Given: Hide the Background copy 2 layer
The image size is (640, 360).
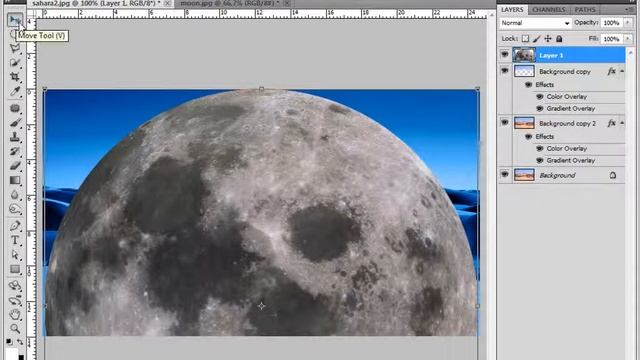Looking at the screenshot, I should (504, 123).
